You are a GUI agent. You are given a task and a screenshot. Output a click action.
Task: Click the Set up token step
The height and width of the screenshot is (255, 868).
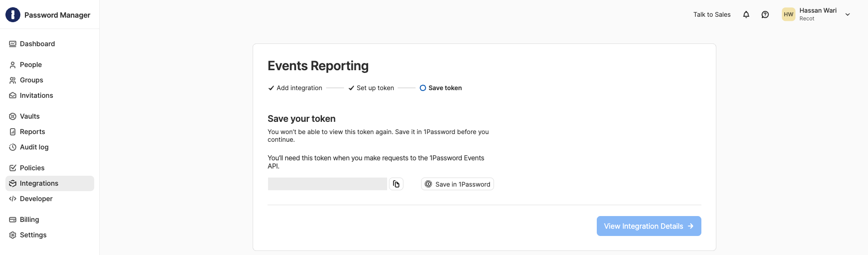(371, 88)
